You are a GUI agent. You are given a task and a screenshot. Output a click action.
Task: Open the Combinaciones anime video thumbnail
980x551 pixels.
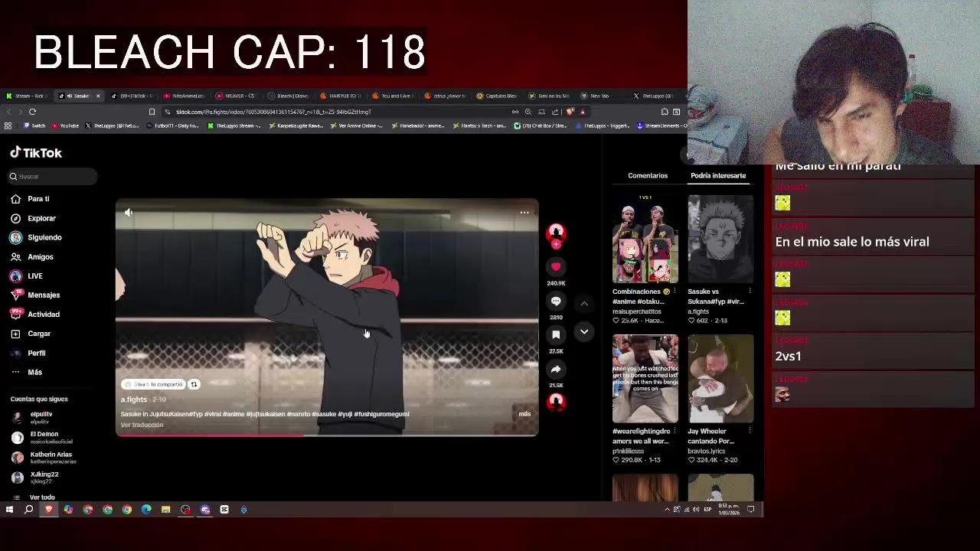(645, 239)
